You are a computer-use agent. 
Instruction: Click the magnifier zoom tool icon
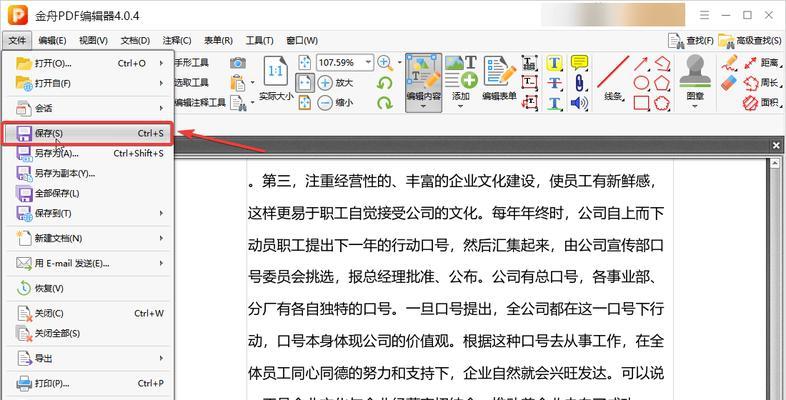(x=385, y=63)
